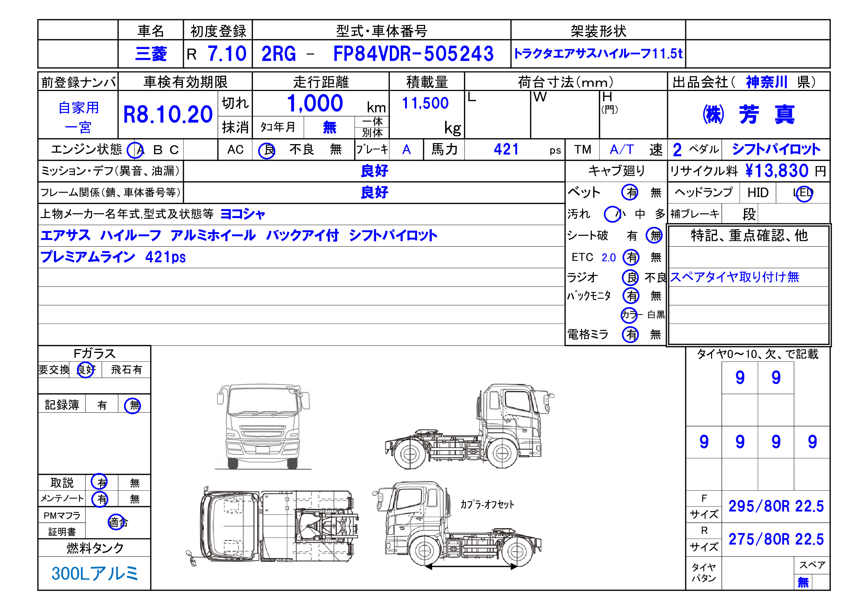Click the カプラーオフセット arrow line
The image size is (868, 614).
click(x=471, y=566)
